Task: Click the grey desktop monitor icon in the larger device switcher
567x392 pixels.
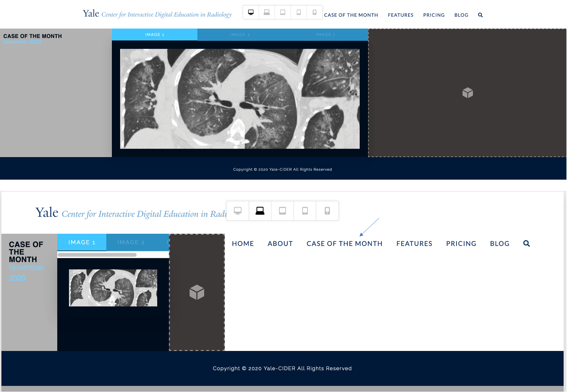Action: tap(238, 211)
